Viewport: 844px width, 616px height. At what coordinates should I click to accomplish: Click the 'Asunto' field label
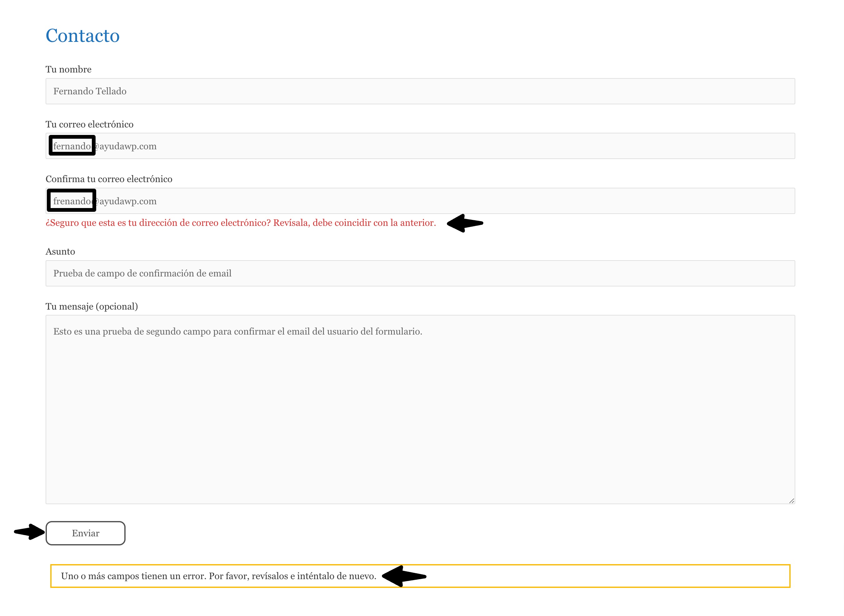click(60, 252)
